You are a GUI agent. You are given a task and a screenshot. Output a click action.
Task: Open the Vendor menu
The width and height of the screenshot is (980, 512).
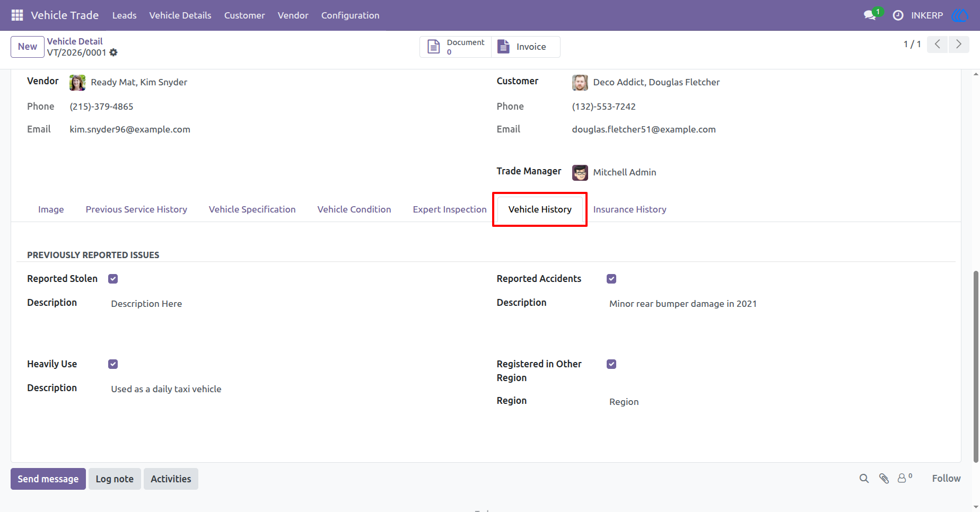(293, 15)
